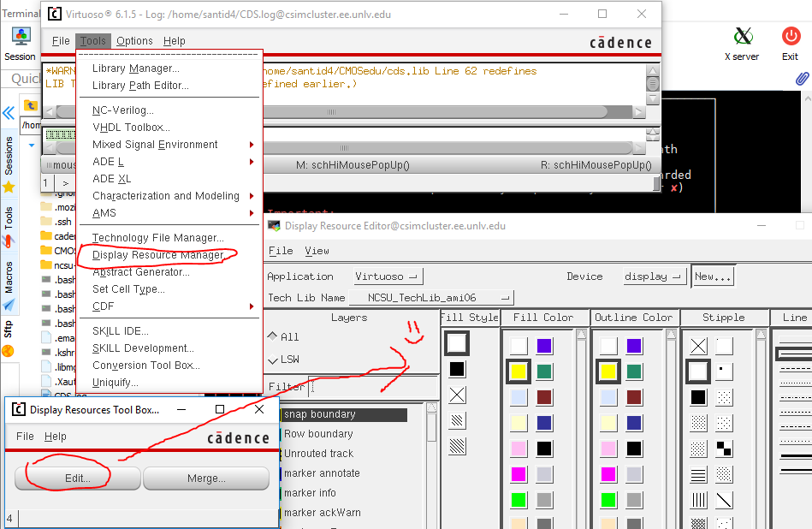The width and height of the screenshot is (812, 529).
Task: Open Help menu in Display Resources Tool Box
Action: [56, 437]
